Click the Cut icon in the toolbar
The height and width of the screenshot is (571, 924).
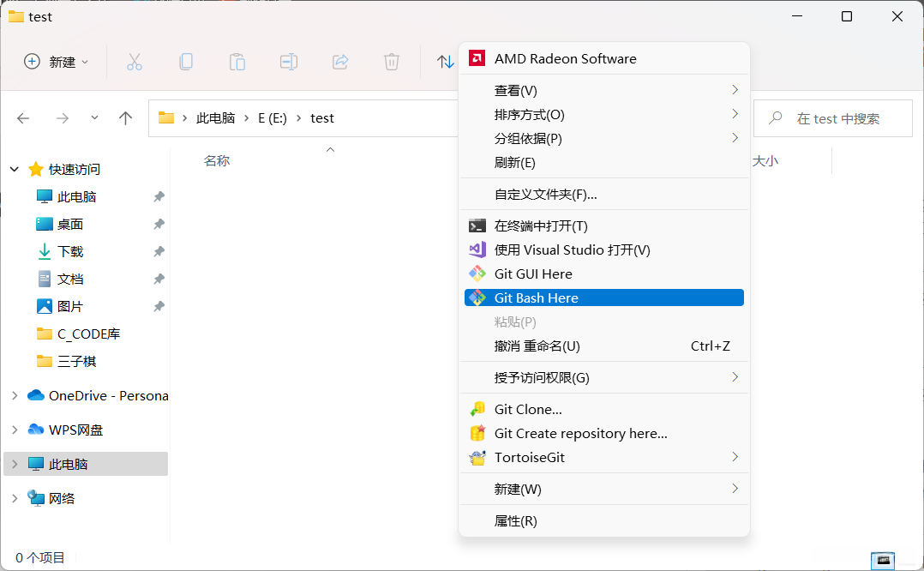coord(134,61)
